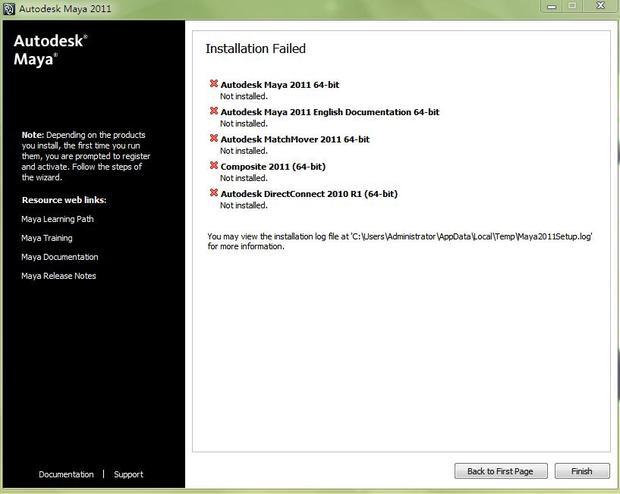The image size is (620, 494).
Task: Open the Maya Learning Path link
Action: [57, 219]
